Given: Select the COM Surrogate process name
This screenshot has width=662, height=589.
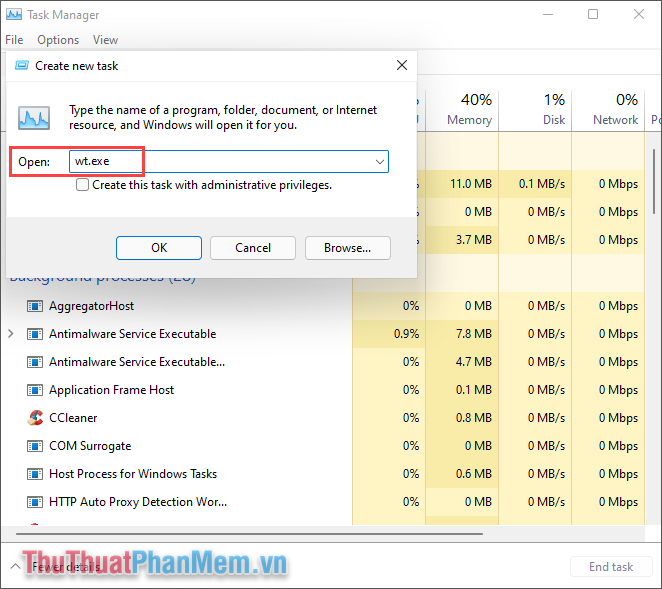Looking at the screenshot, I should 90,446.
